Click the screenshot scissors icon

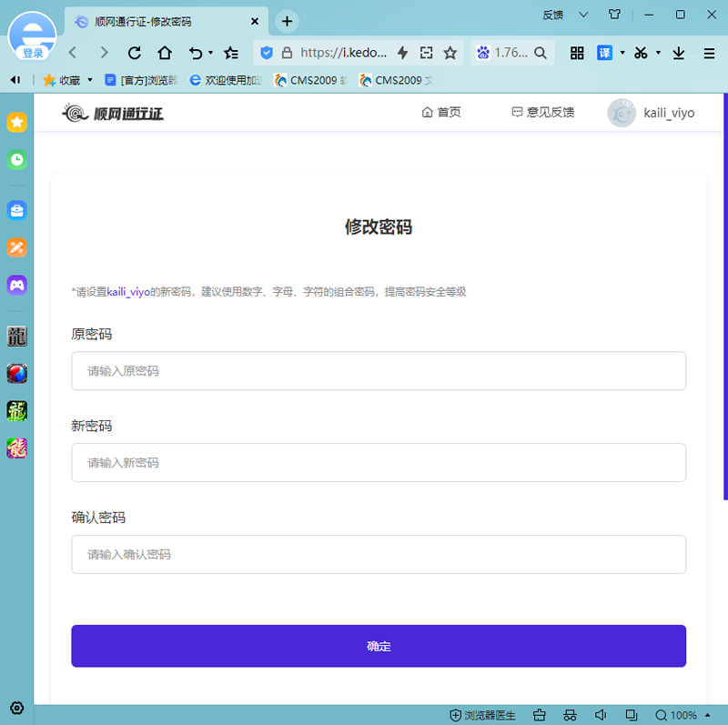[x=640, y=54]
